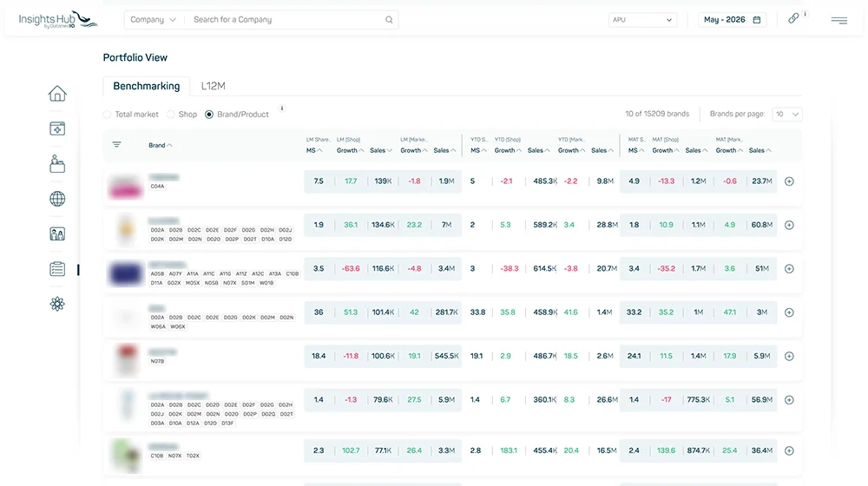This screenshot has width=868, height=486.
Task: Sort by LM Market Sales column
Action: pos(444,150)
